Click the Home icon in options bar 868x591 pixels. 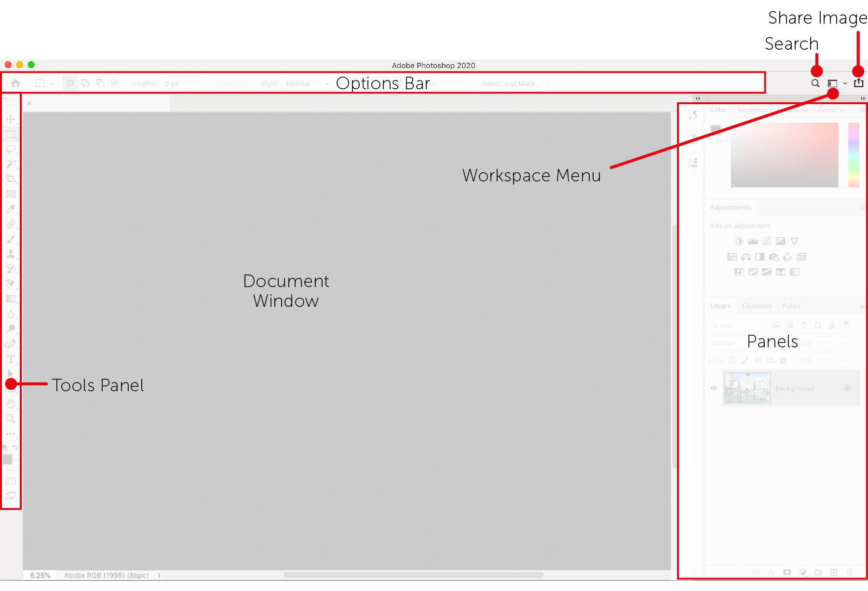(15, 83)
